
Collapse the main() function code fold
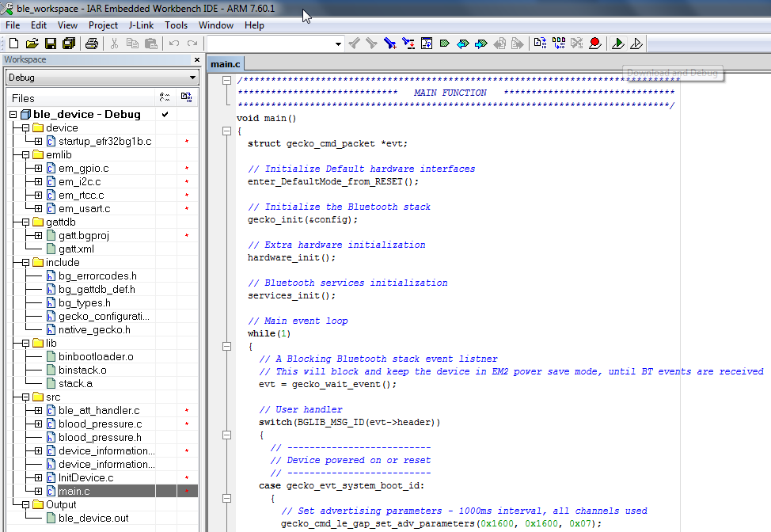(227, 131)
